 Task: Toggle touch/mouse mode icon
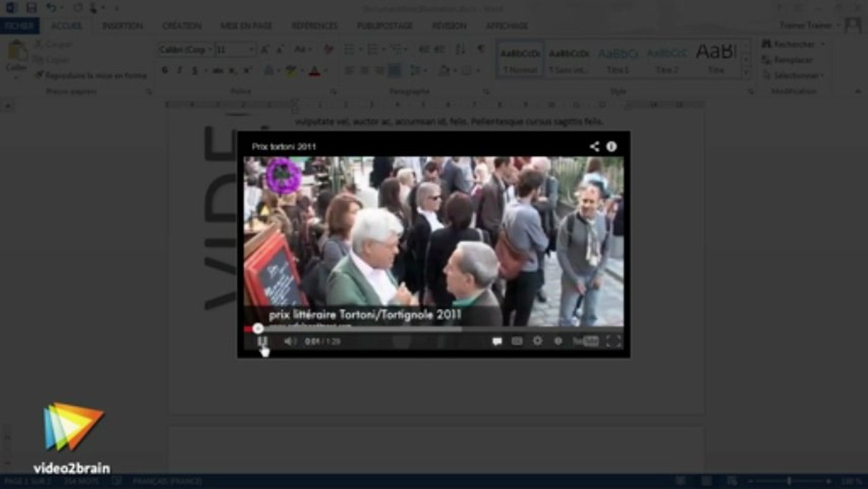(94, 8)
